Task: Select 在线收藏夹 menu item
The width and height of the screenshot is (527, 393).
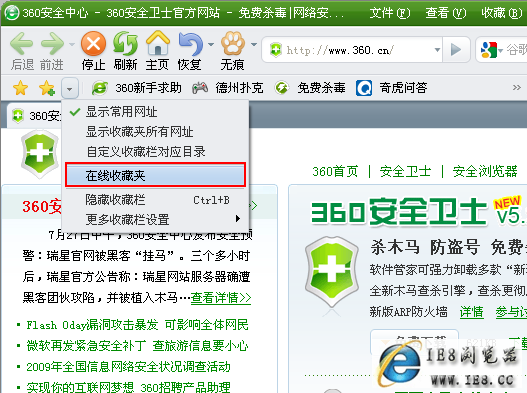Action: (x=156, y=175)
